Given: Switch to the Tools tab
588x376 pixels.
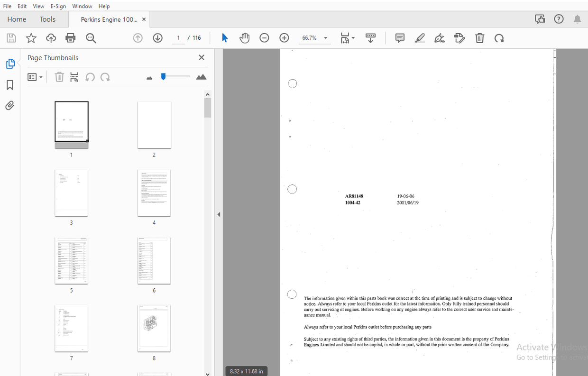Looking at the screenshot, I should [47, 19].
